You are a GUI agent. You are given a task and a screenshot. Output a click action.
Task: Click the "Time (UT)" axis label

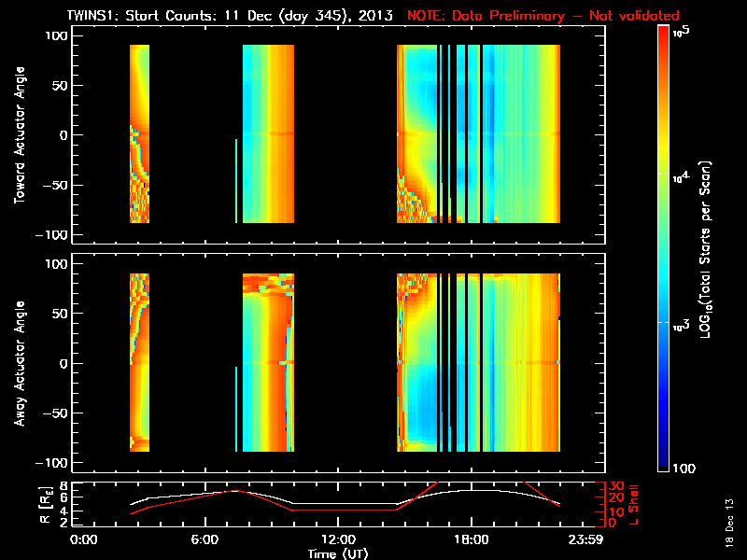click(x=338, y=553)
